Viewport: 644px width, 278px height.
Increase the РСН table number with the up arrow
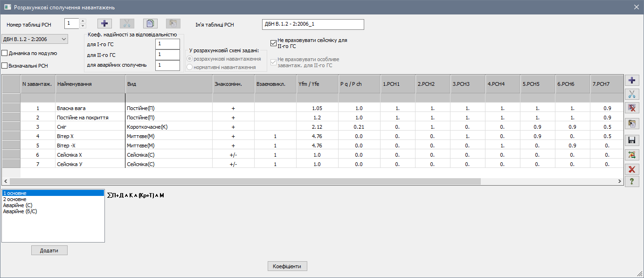tap(83, 21)
